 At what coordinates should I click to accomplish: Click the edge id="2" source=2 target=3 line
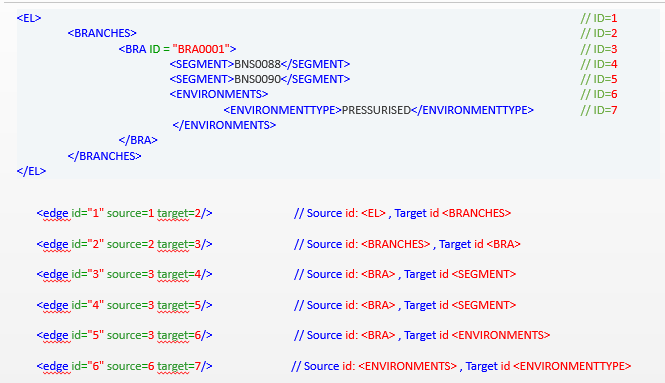click(x=125, y=244)
